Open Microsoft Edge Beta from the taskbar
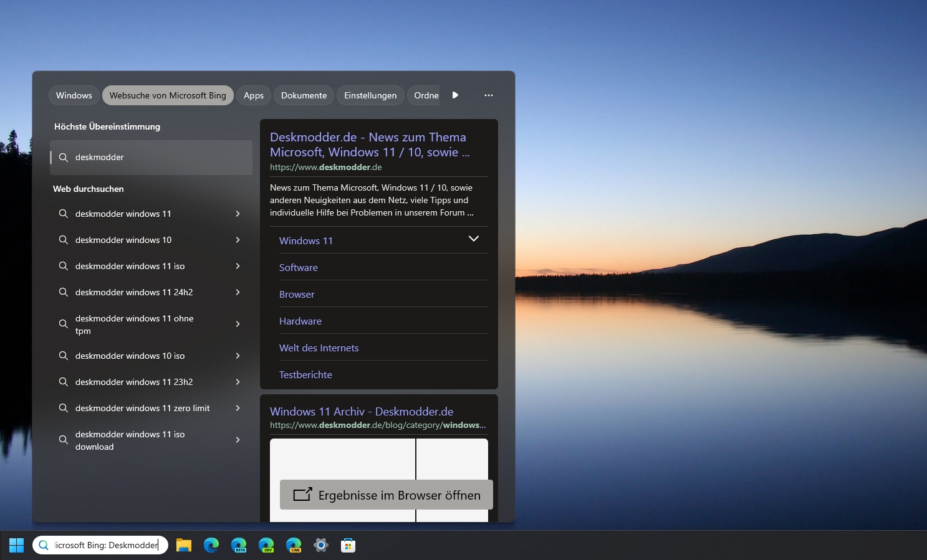Image resolution: width=927 pixels, height=560 pixels. [239, 545]
